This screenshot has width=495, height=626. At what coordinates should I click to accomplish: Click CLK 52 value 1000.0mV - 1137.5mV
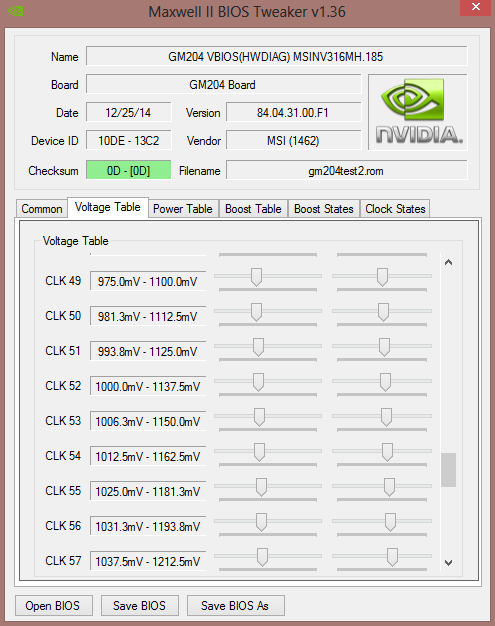tap(148, 386)
